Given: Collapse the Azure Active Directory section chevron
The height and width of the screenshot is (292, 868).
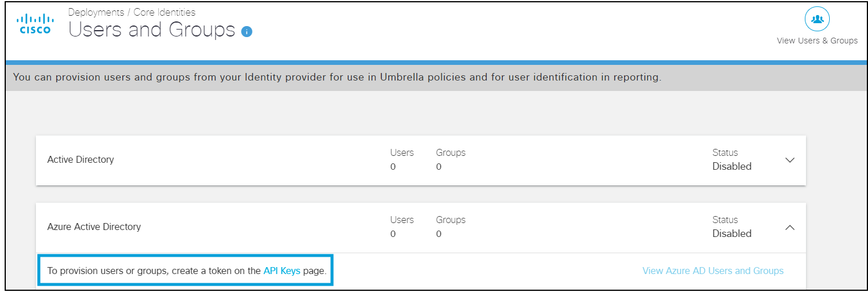Looking at the screenshot, I should (789, 228).
